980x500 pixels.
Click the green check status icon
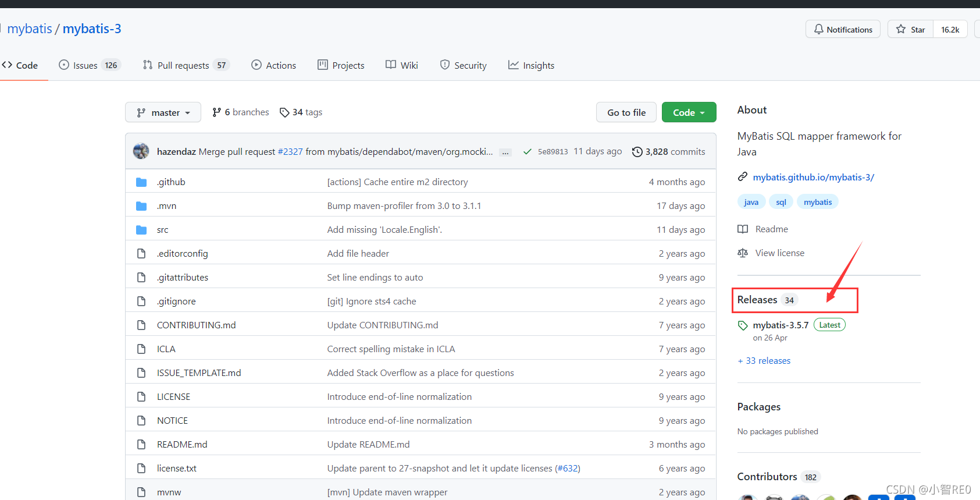tap(528, 151)
